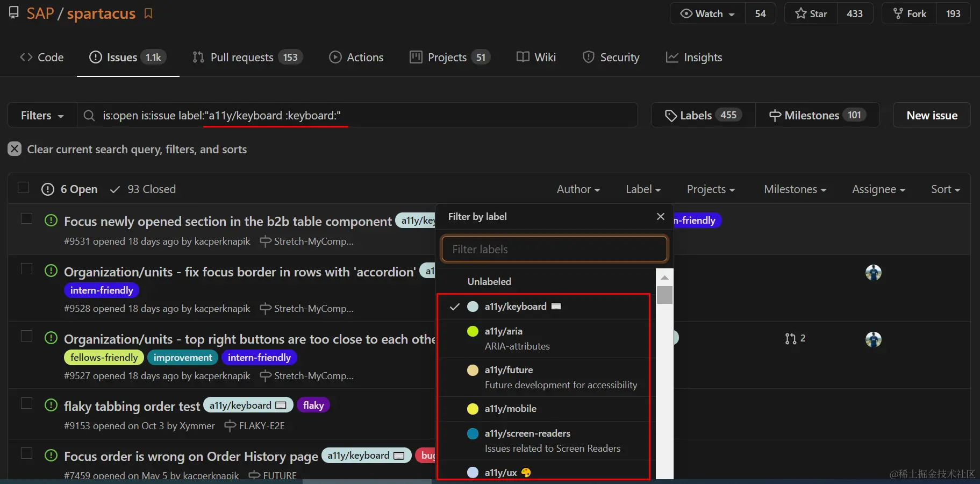Show the 6 Open issues
The width and height of the screenshot is (980, 484).
coord(70,189)
